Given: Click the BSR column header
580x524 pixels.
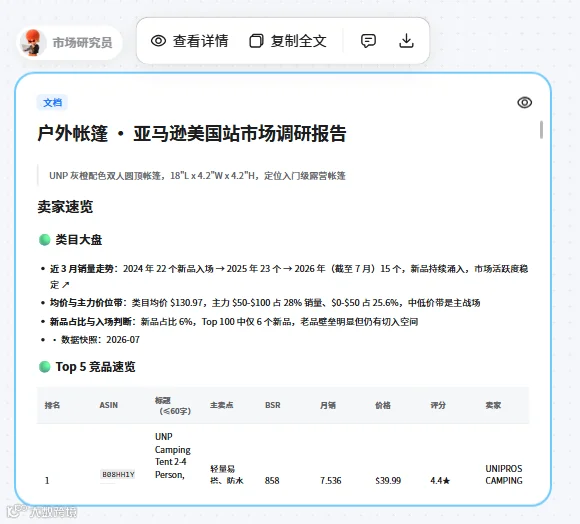Looking at the screenshot, I should click(273, 405).
